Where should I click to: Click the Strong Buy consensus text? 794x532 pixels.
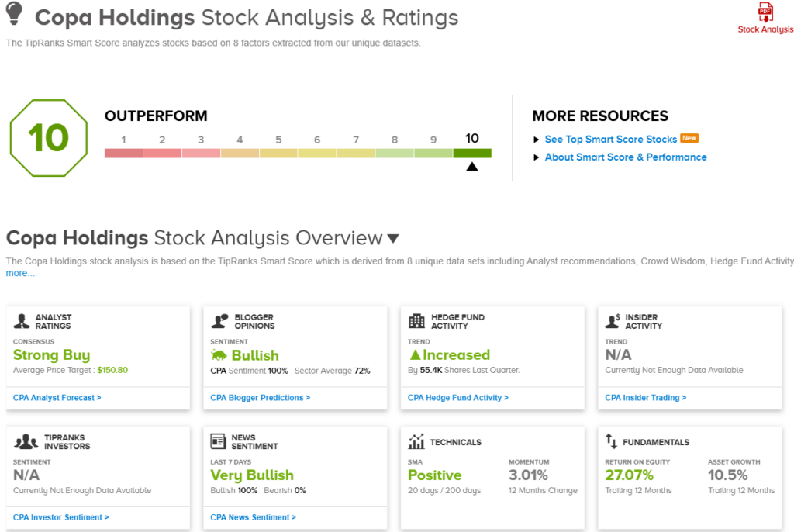coord(52,355)
